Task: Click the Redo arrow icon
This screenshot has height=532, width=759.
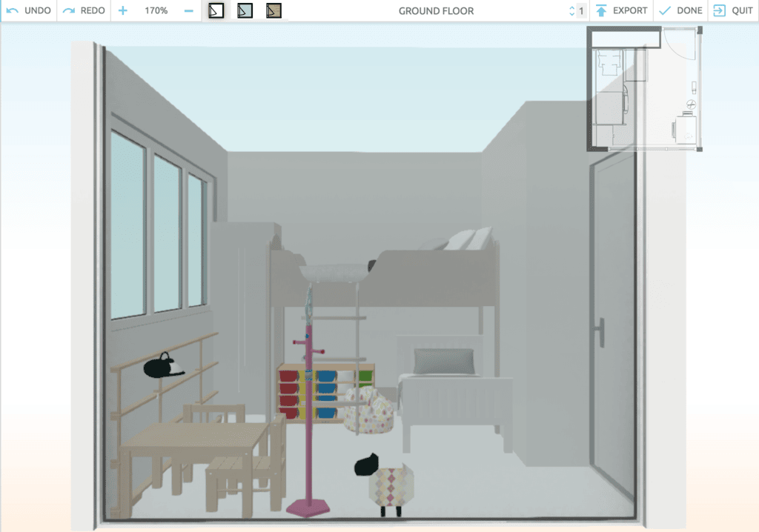Action: pyautogui.click(x=69, y=11)
